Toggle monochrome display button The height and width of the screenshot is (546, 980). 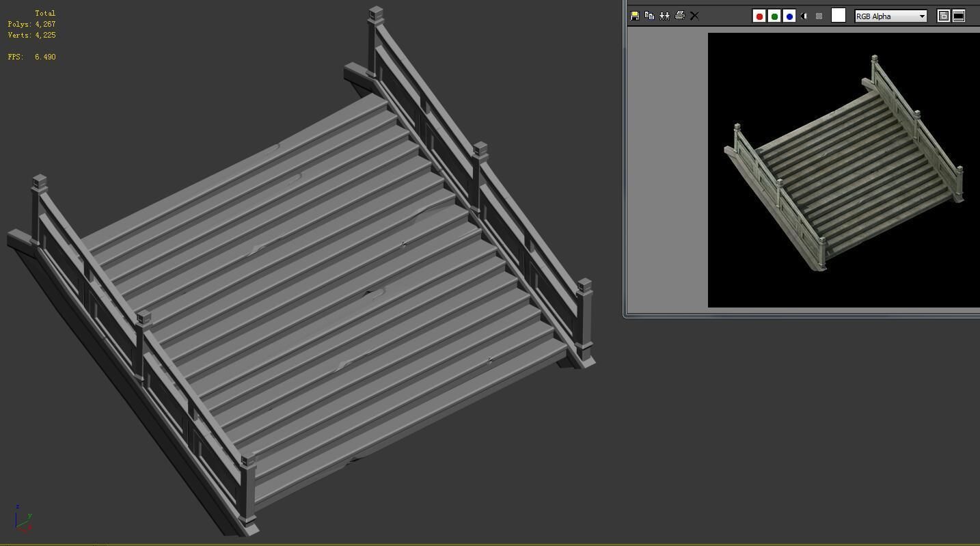[819, 16]
